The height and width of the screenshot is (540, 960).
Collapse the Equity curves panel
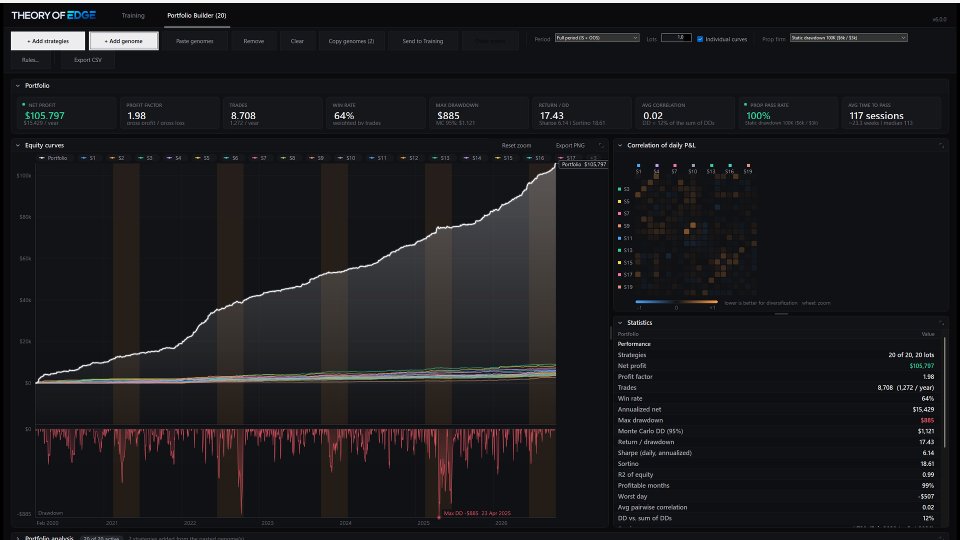pyautogui.click(x=17, y=146)
